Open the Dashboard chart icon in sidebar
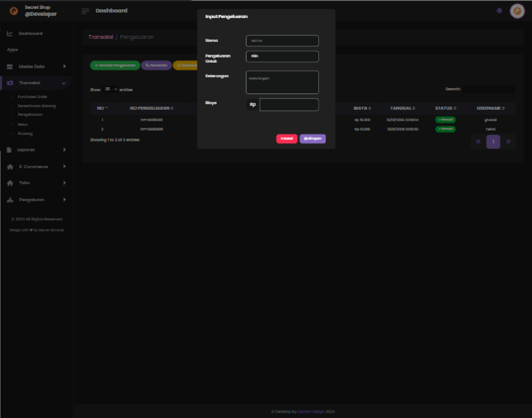Viewport: 532px width, 418px height. (10, 34)
